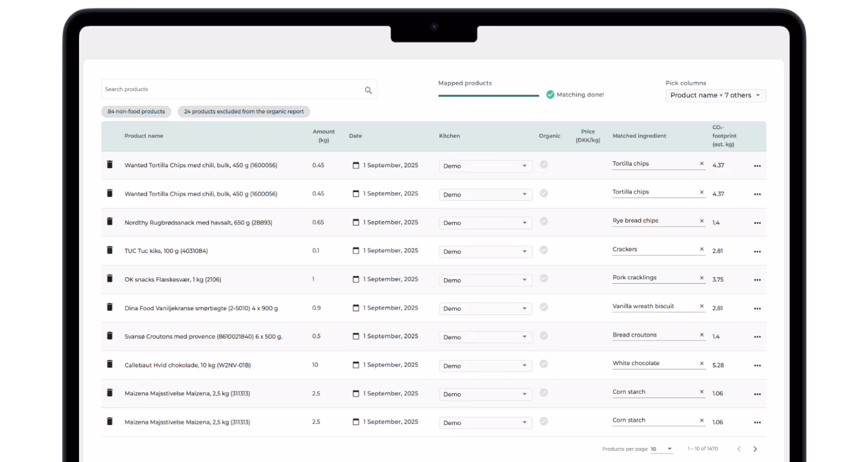The image size is (868, 462).
Task: Change kitchen for Svansø Croutons row
Action: click(485, 337)
